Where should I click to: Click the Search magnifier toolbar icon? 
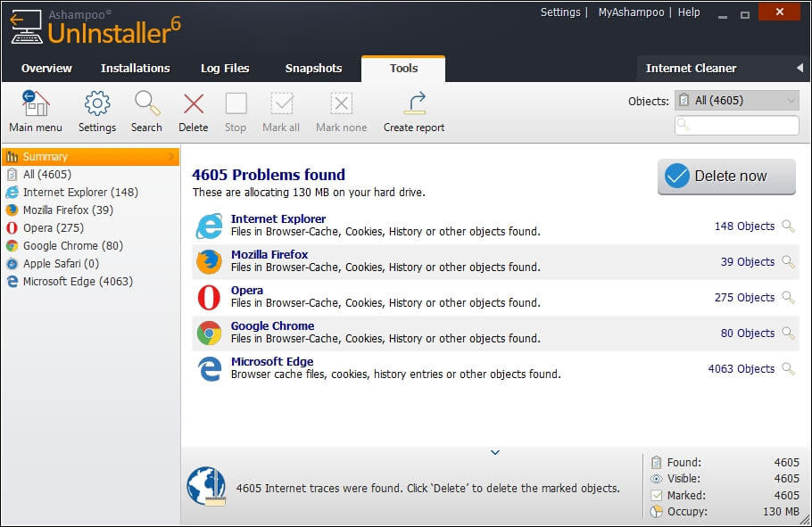tap(146, 104)
